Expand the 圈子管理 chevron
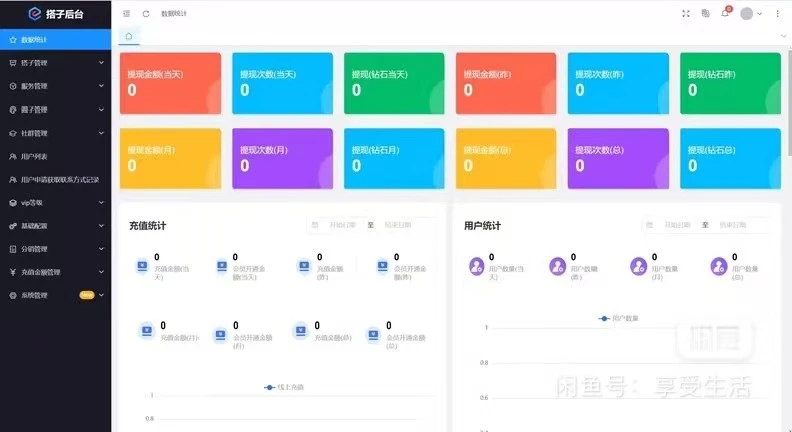Image resolution: width=792 pixels, height=432 pixels. (x=101, y=110)
